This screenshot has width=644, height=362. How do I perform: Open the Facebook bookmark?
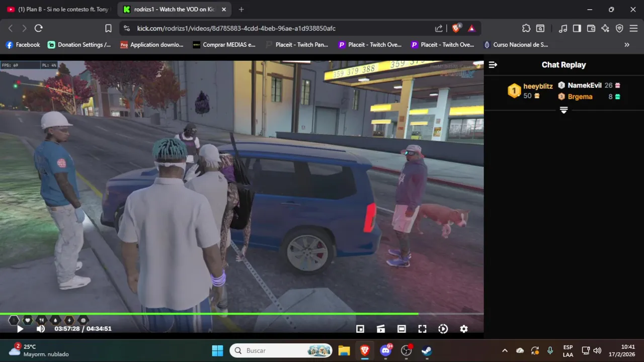tap(23, 45)
